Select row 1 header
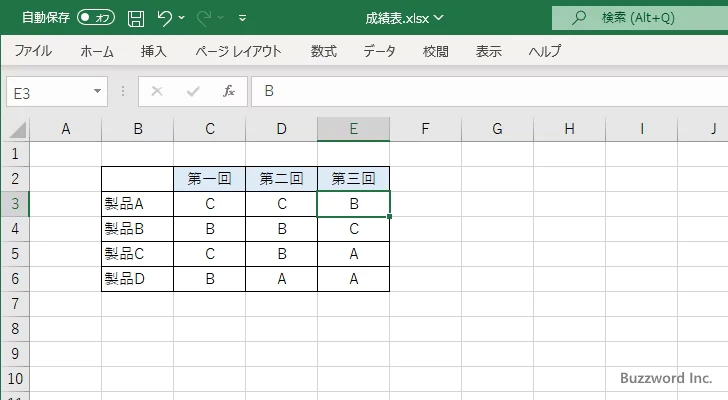The width and height of the screenshot is (728, 400). 15,154
